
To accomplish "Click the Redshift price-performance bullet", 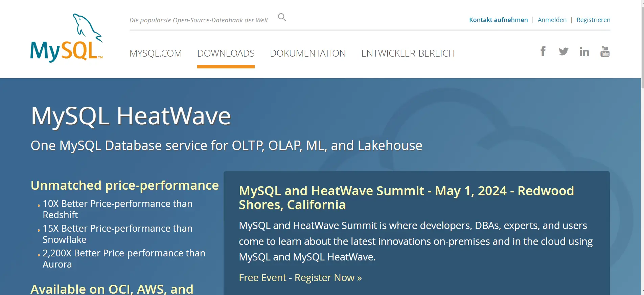I will tap(117, 209).
